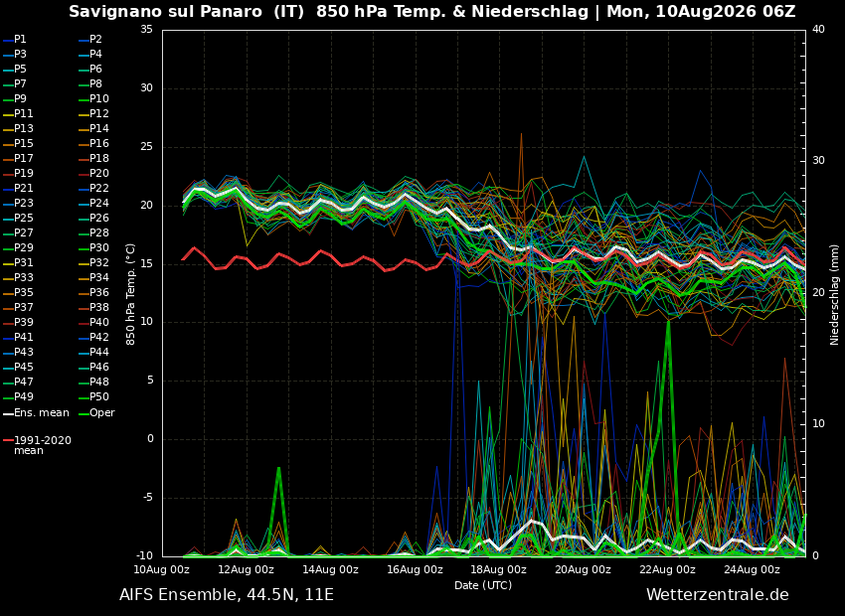Viewport: 845px width, 616px height.
Task: Click the 12Aug 00z tick label
Action: [x=247, y=569]
